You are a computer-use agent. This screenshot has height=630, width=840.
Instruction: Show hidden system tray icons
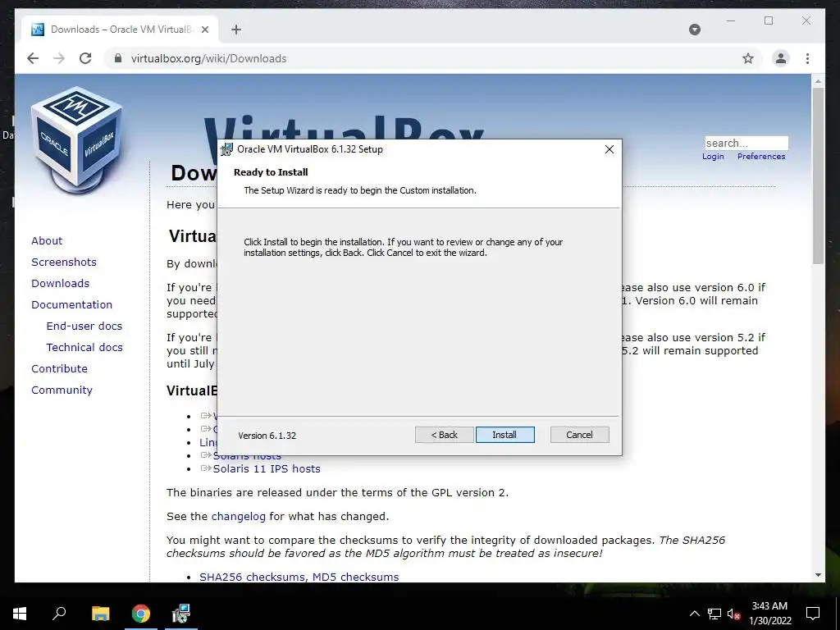tap(694, 614)
